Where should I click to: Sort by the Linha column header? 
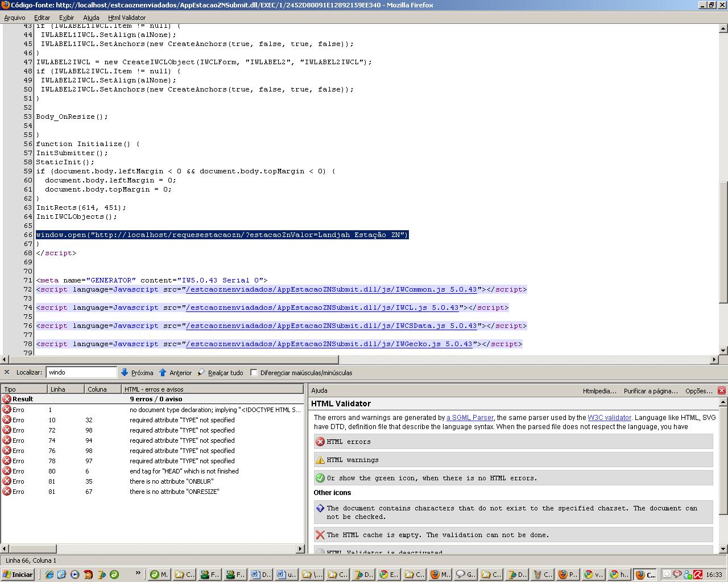click(66, 389)
